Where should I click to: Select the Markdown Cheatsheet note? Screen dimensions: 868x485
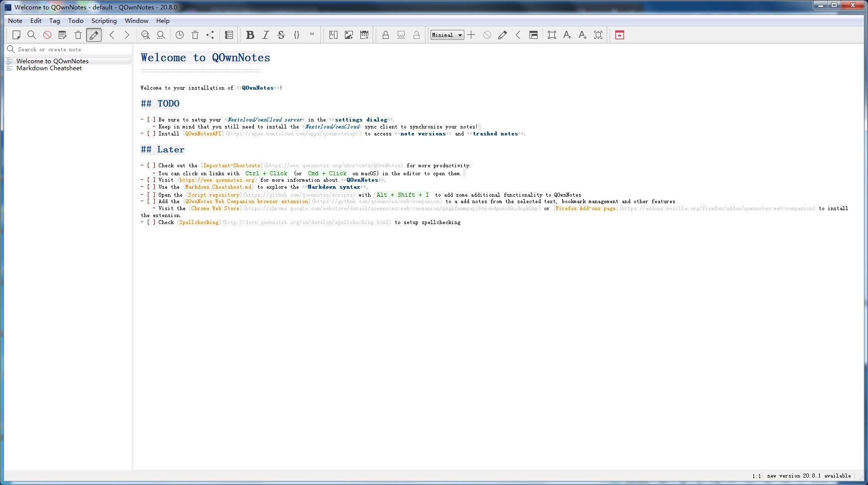(x=49, y=68)
